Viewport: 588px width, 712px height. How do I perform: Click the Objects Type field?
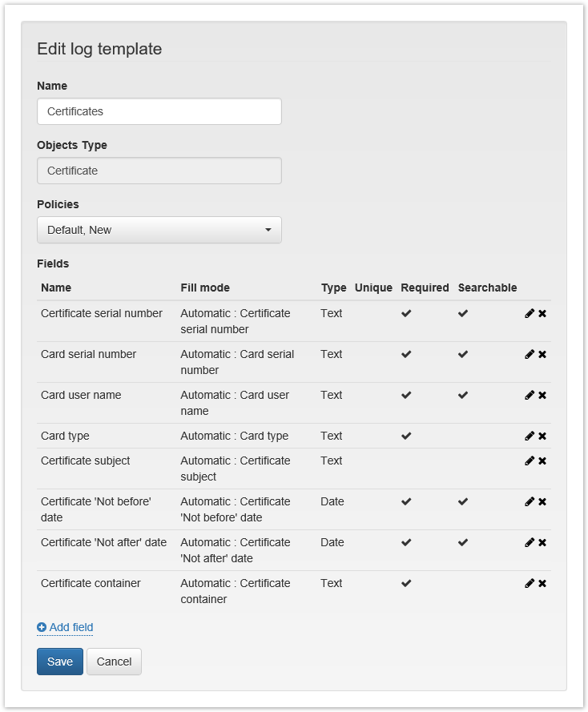[x=159, y=171]
